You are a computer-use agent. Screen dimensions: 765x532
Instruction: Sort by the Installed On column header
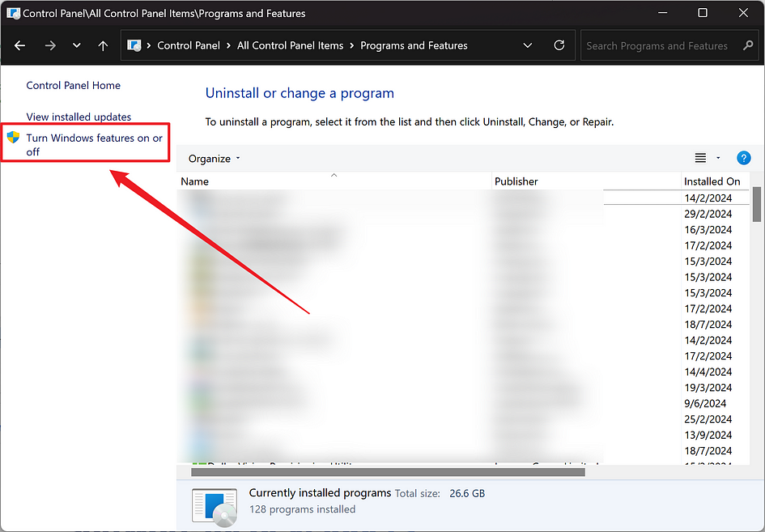[715, 181]
